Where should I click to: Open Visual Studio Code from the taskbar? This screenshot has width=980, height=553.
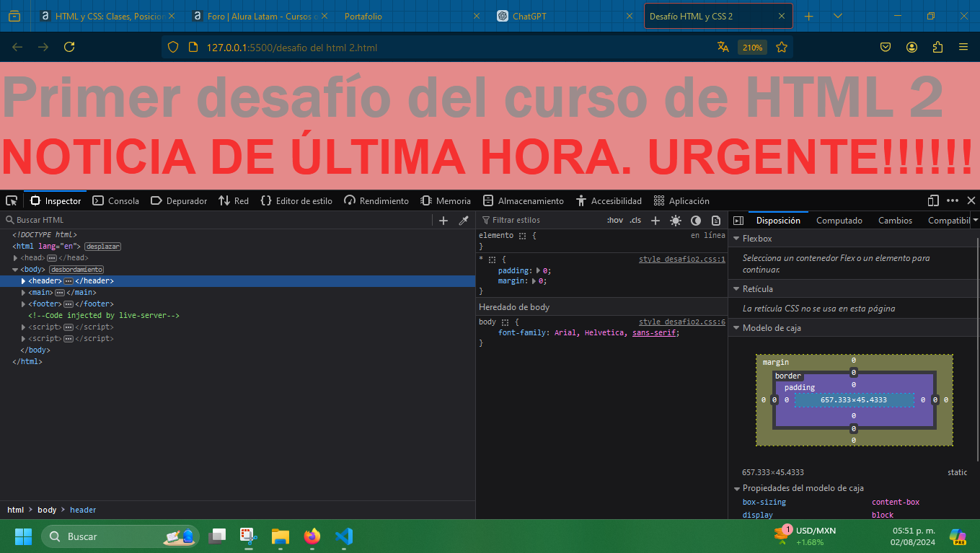tap(344, 536)
